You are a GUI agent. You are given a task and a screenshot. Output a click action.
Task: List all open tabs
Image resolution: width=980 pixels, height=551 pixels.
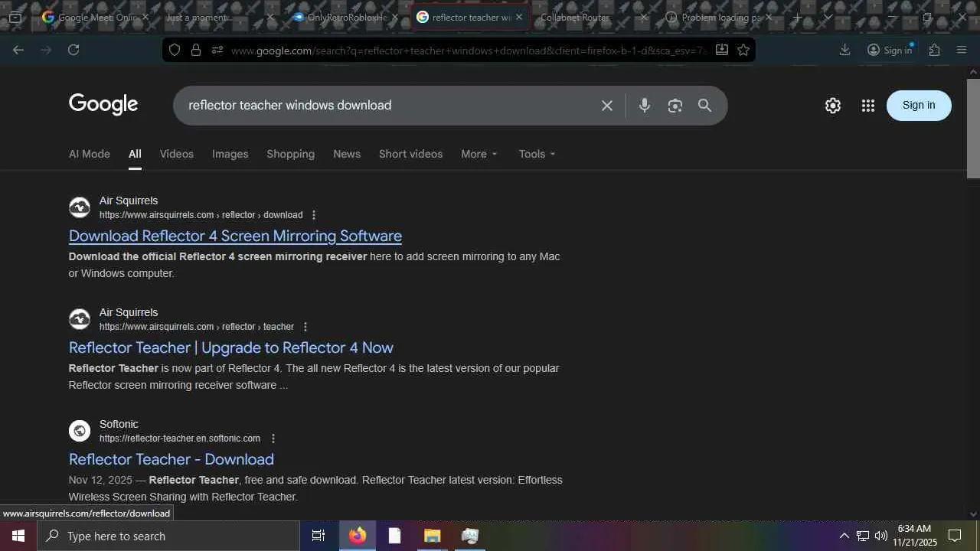tap(828, 17)
